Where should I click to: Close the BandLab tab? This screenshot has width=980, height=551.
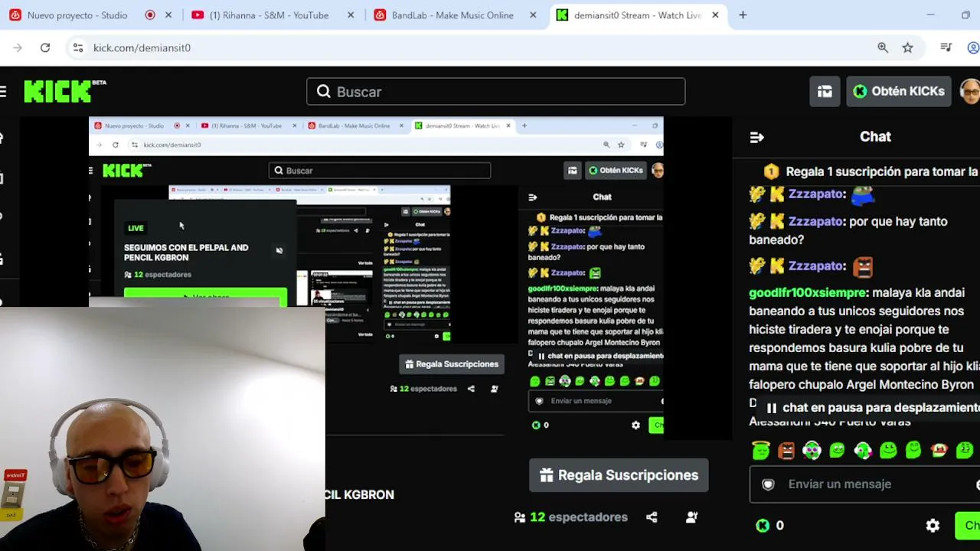pyautogui.click(x=533, y=15)
